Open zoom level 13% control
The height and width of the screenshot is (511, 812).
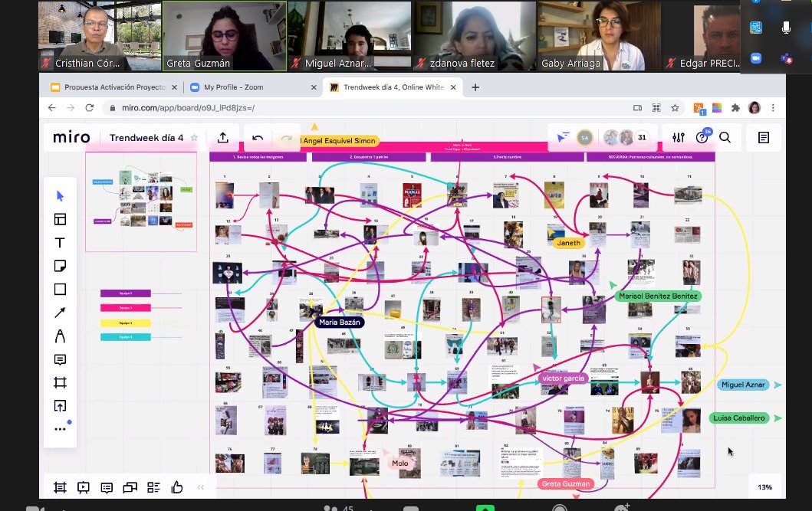point(765,487)
